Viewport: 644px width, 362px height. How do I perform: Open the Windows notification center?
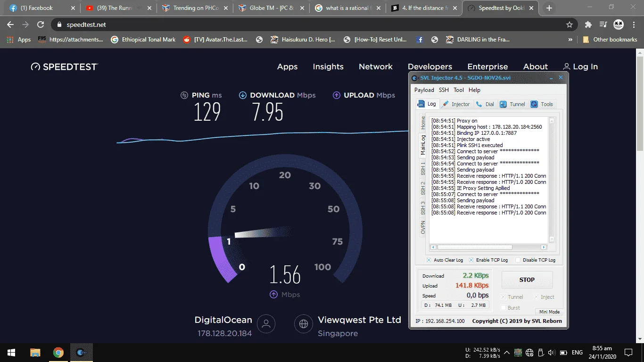click(628, 353)
